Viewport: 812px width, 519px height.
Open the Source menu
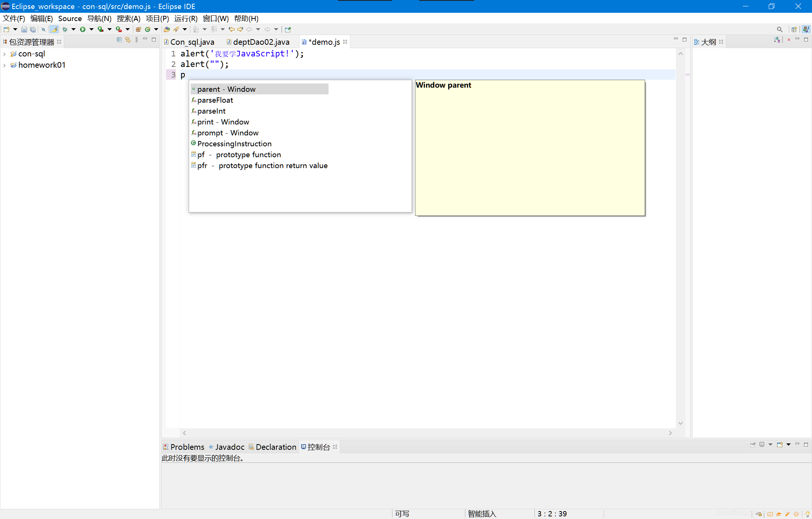[70, 18]
